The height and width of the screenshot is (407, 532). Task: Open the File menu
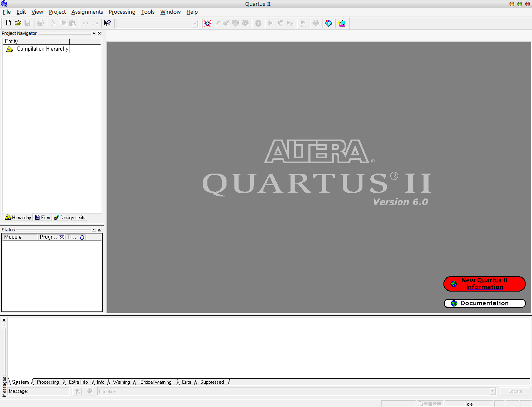[x=7, y=12]
